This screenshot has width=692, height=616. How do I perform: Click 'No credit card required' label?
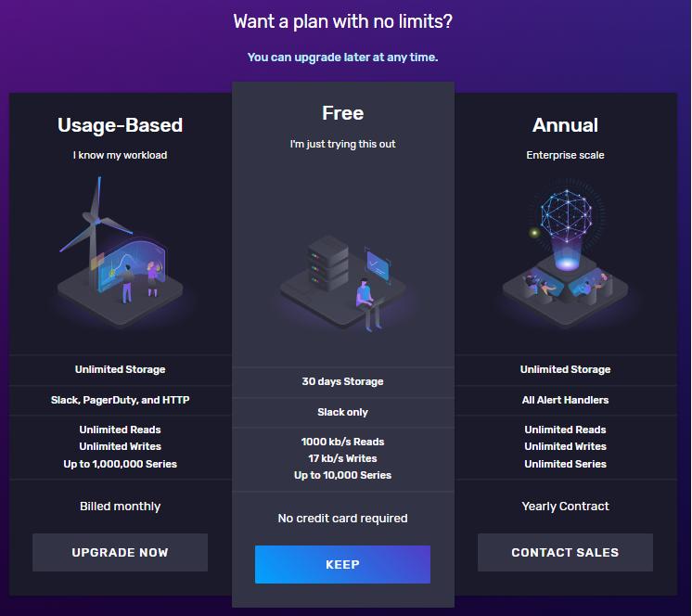[x=343, y=518]
